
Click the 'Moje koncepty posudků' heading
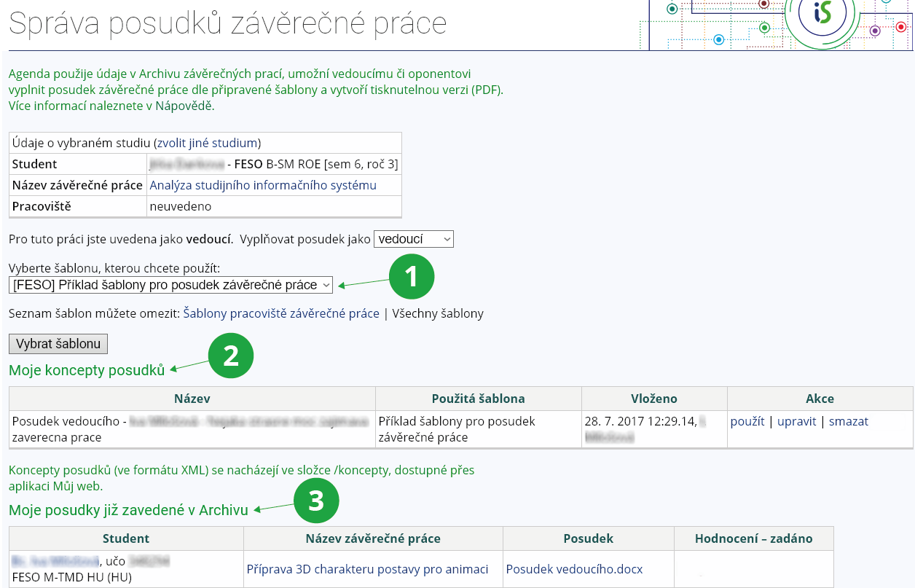87,370
